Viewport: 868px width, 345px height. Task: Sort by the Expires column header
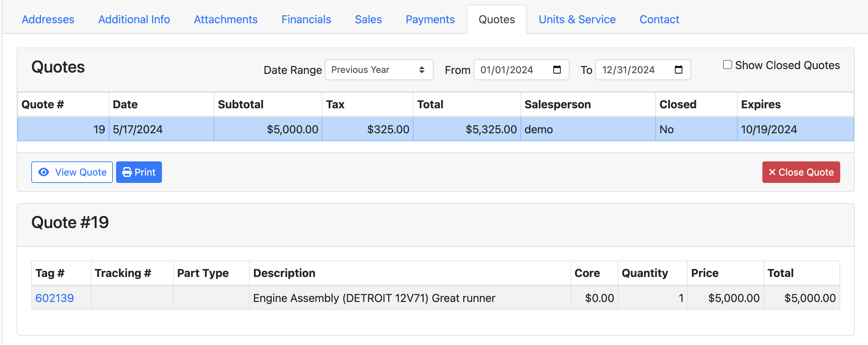761,104
